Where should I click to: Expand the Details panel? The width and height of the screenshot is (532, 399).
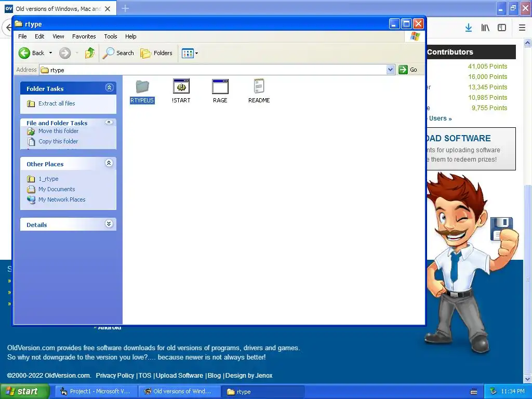click(109, 224)
